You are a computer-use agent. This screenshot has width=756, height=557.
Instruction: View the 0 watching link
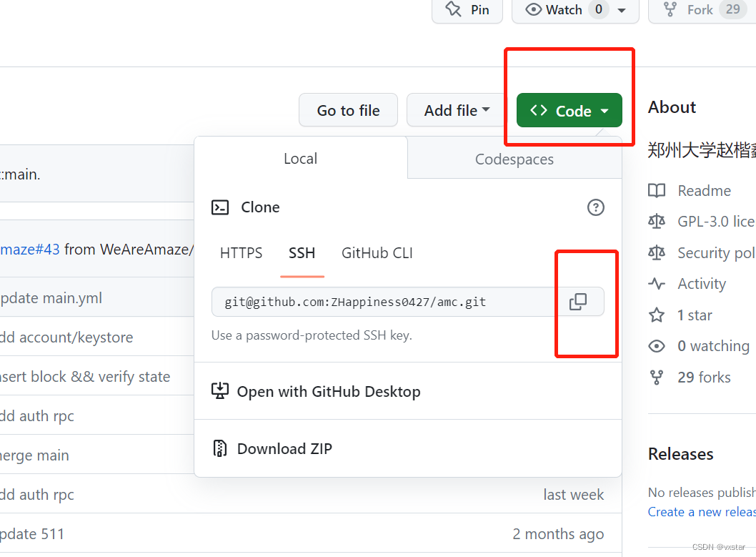714,346
